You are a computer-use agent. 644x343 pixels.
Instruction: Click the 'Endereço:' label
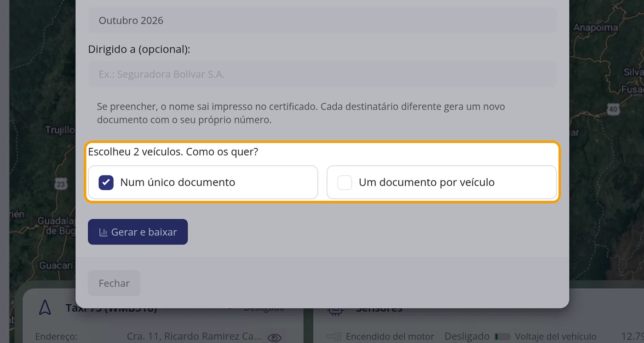pos(56,337)
